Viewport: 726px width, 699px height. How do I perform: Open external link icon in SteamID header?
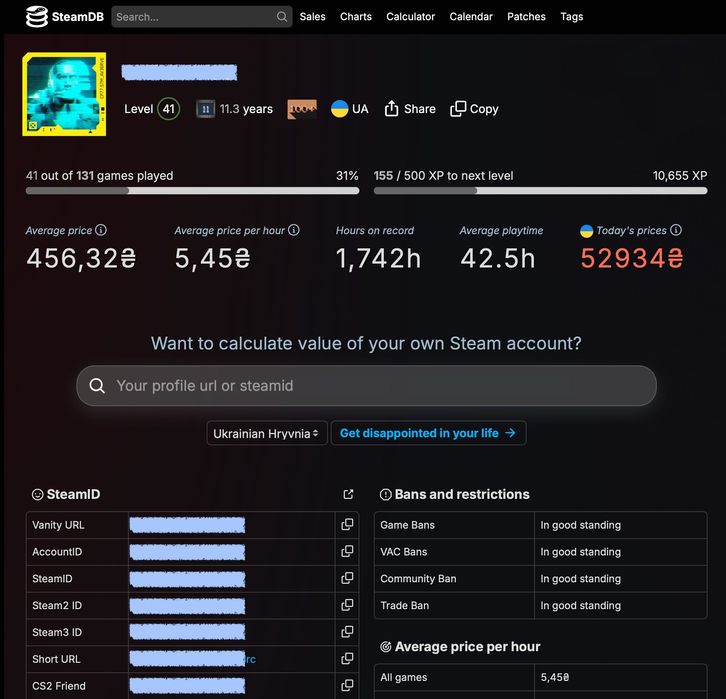348,494
